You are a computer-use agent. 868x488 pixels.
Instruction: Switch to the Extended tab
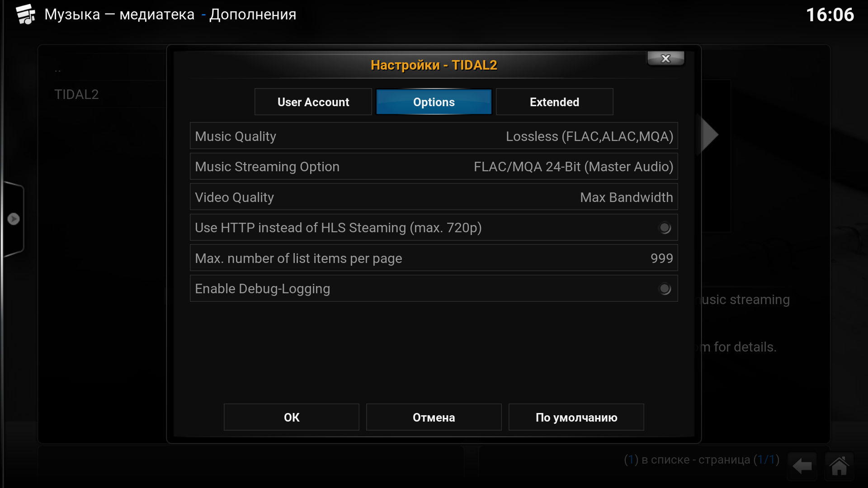point(555,102)
